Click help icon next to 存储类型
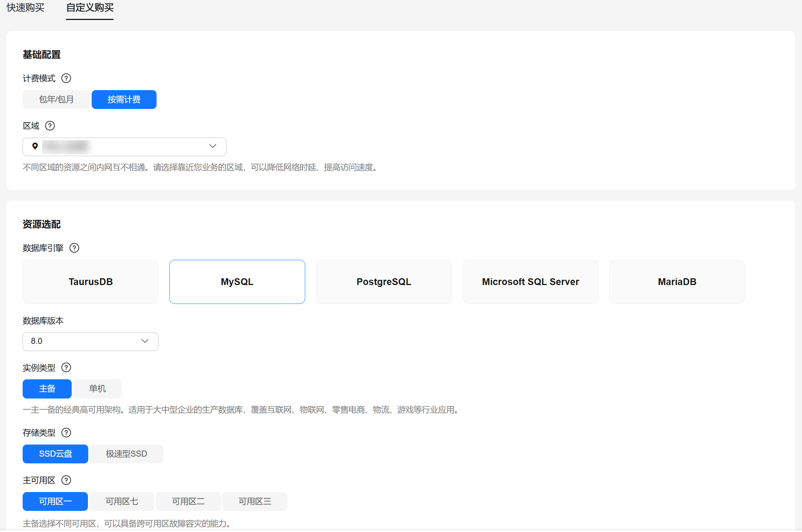The height and width of the screenshot is (532, 802). point(66,433)
